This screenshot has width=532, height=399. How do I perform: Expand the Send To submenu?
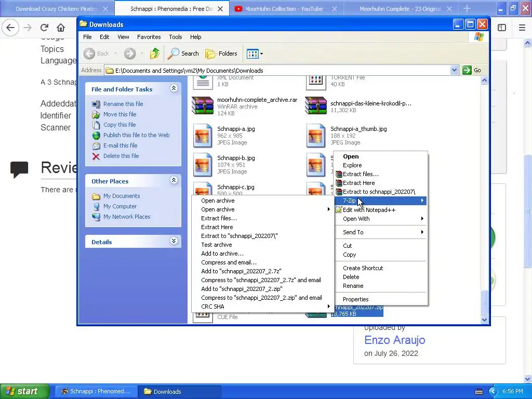381,232
